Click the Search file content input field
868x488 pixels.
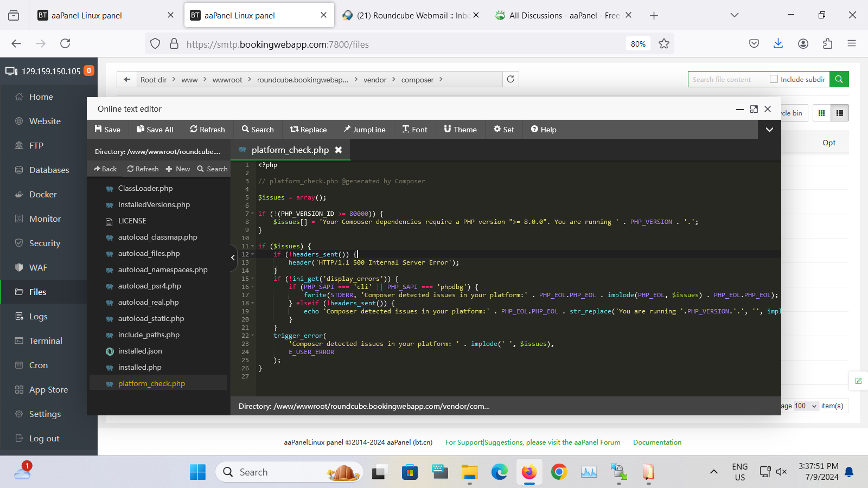pos(727,79)
